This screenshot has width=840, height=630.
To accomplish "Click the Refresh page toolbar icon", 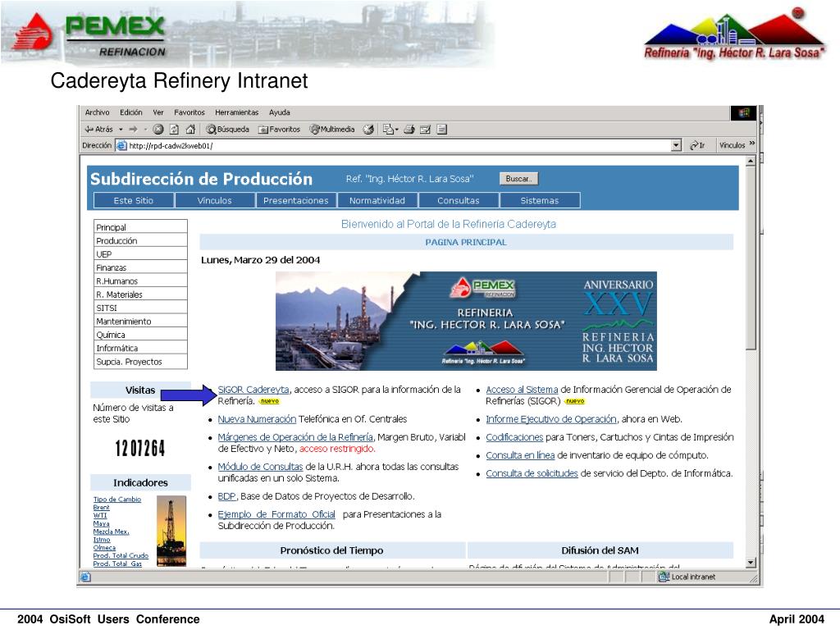I will pyautogui.click(x=174, y=129).
